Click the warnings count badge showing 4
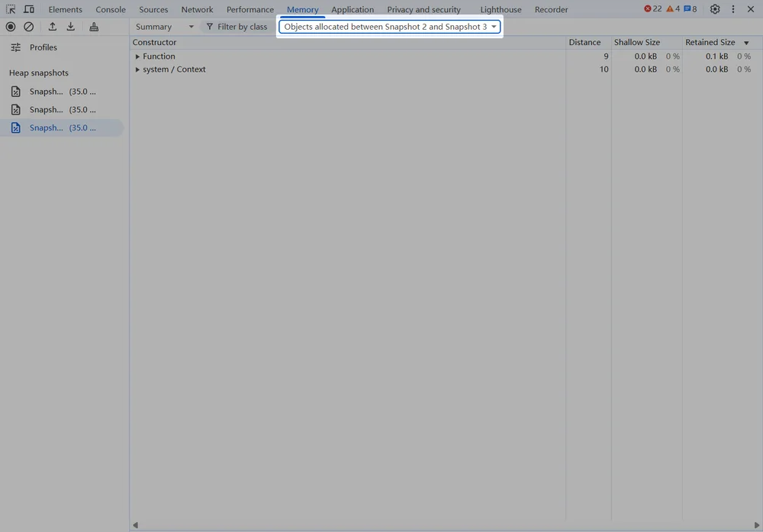This screenshot has height=532, width=763. pyautogui.click(x=673, y=8)
